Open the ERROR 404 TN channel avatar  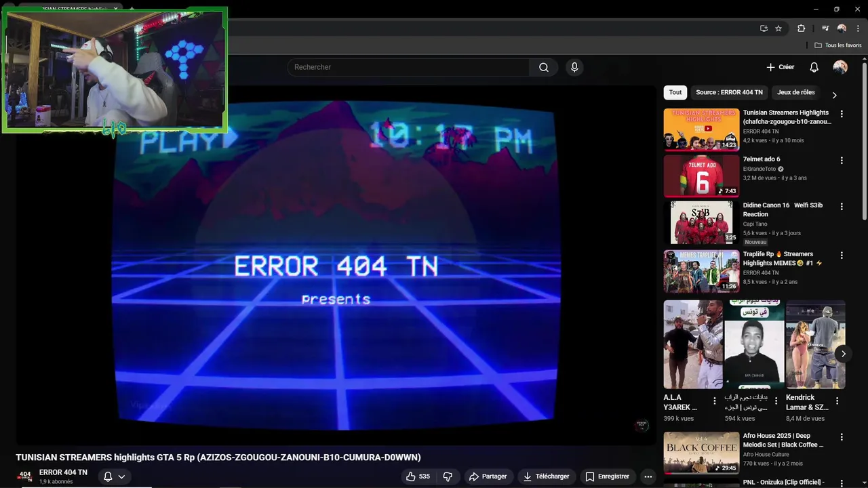(25, 476)
